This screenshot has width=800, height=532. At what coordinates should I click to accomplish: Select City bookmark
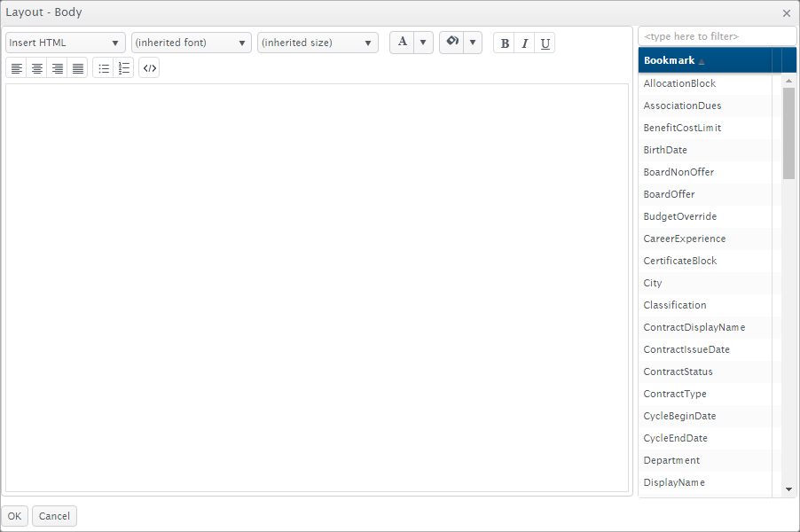[704, 283]
